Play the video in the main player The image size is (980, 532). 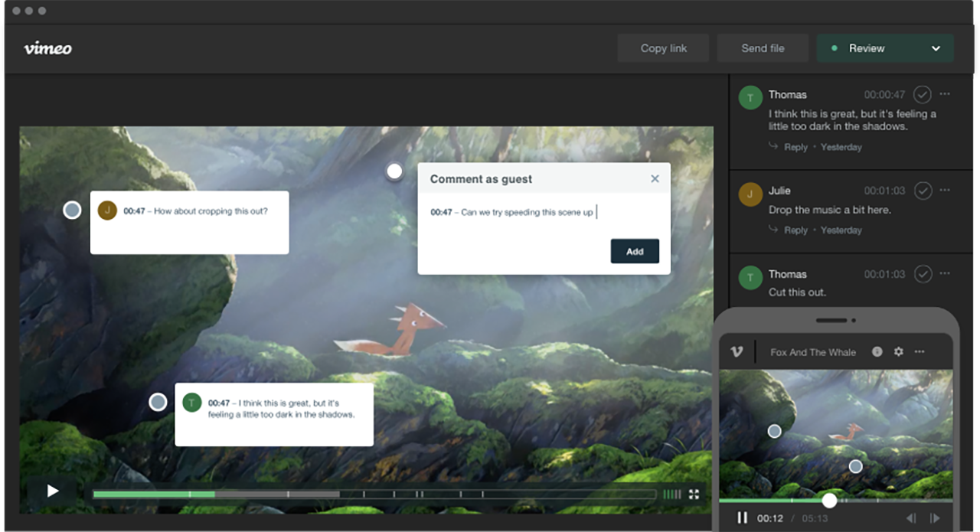(52, 491)
